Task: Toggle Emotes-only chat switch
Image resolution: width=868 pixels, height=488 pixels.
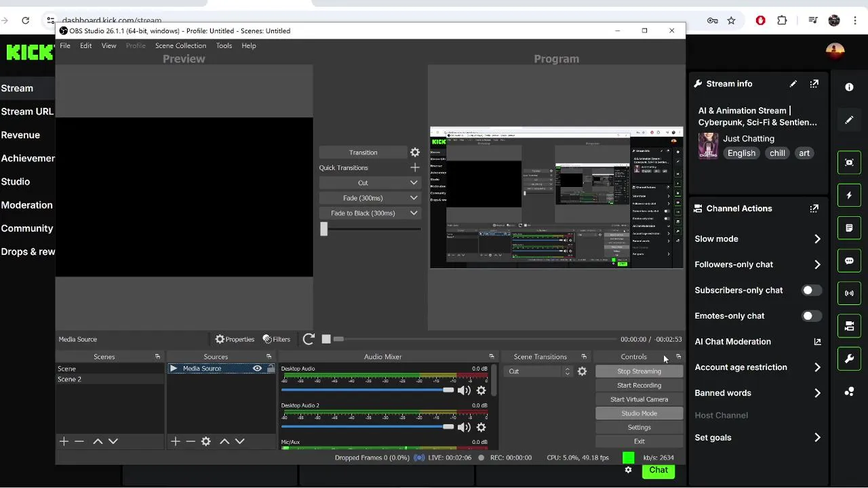Action: 812,316
